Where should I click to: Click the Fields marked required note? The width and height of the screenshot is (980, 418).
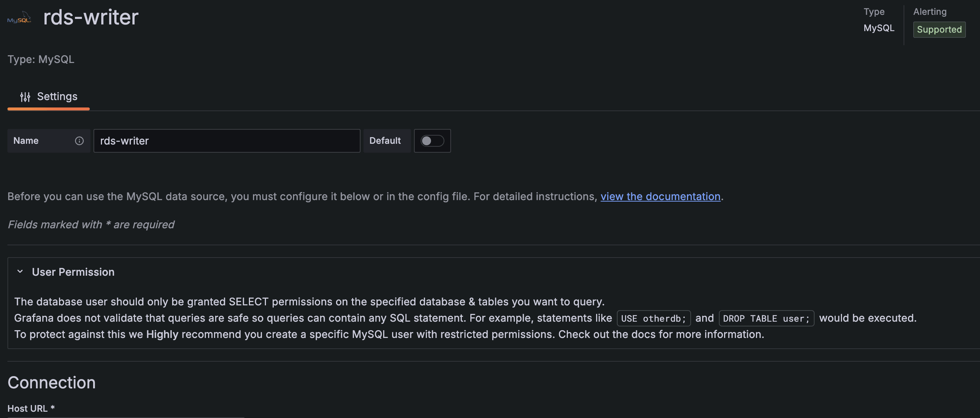(91, 224)
